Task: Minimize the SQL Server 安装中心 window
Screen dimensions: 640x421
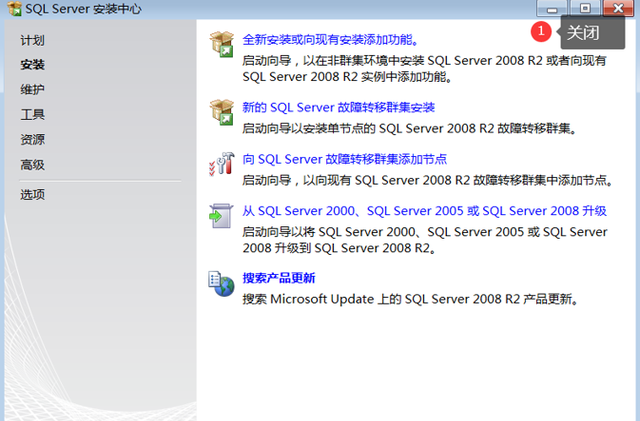Action: (551, 8)
